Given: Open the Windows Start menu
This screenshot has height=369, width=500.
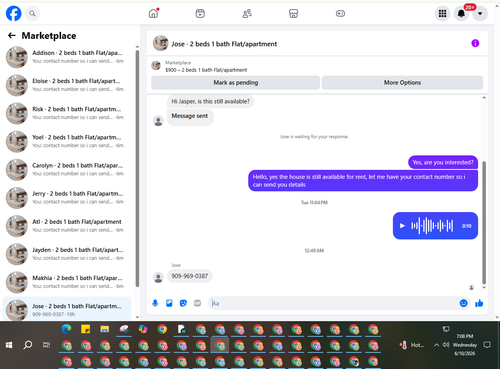Looking at the screenshot, I should 9,345.
